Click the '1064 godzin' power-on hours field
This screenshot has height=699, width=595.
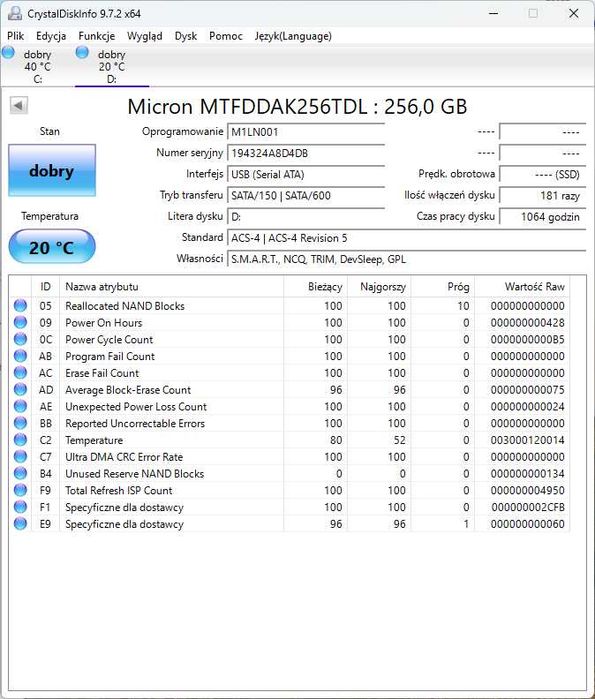tap(542, 217)
